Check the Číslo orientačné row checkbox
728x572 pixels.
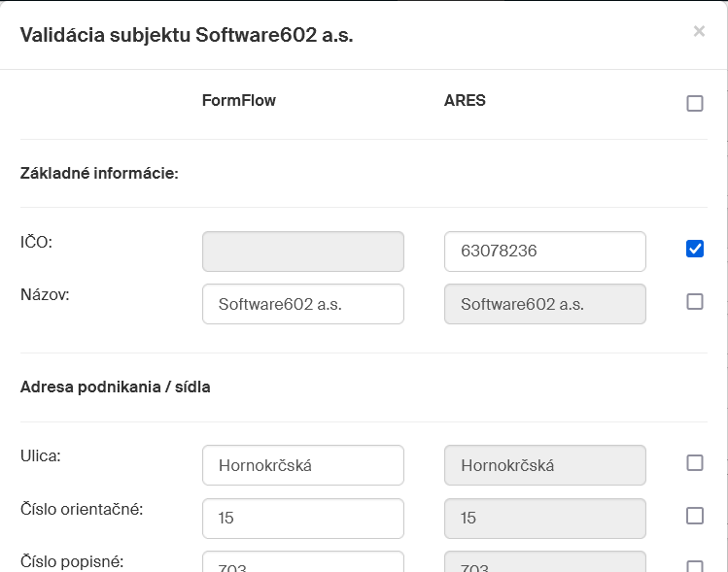point(695,516)
